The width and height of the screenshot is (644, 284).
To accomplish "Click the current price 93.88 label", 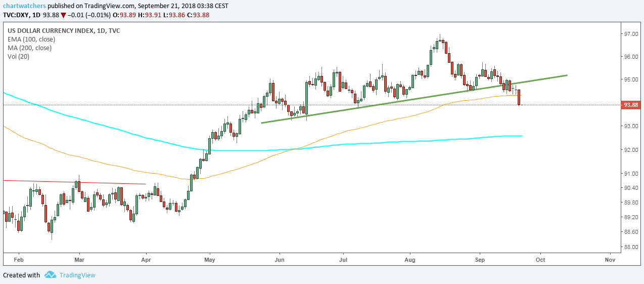I will tap(630, 105).
